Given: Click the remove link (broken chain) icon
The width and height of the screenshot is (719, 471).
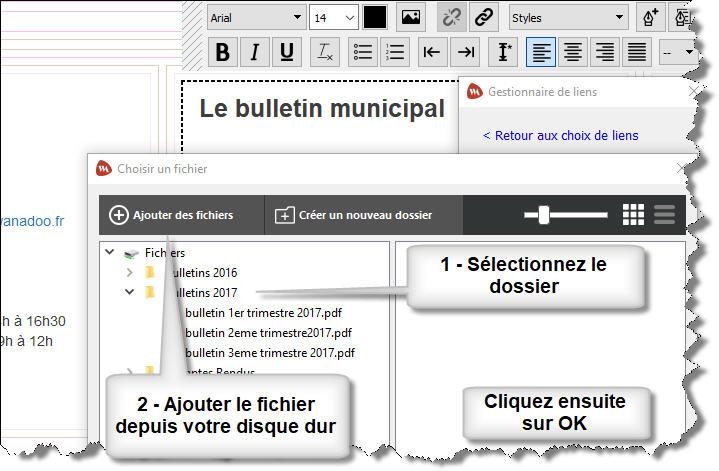Looking at the screenshot, I should (x=452, y=17).
